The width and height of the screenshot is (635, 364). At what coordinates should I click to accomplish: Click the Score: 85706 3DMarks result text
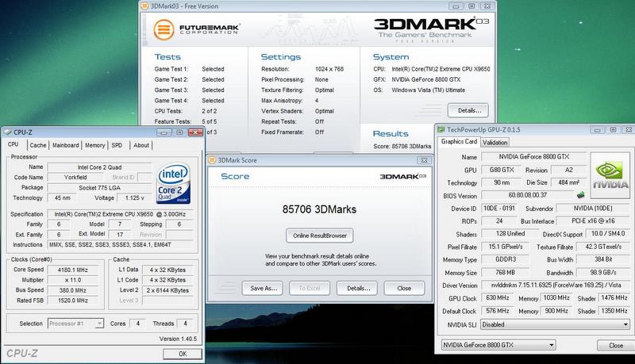[x=402, y=146]
